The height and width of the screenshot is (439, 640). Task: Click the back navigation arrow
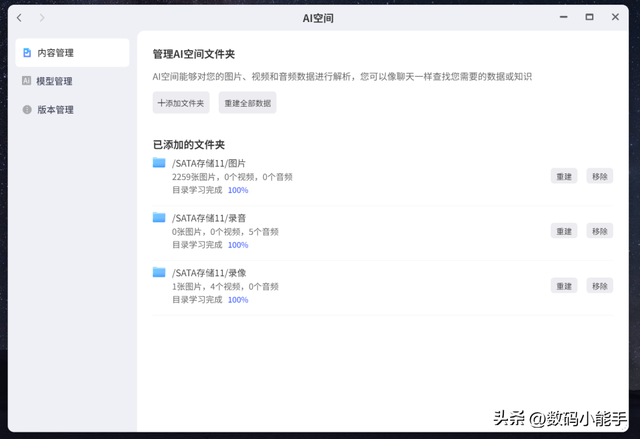[x=18, y=18]
